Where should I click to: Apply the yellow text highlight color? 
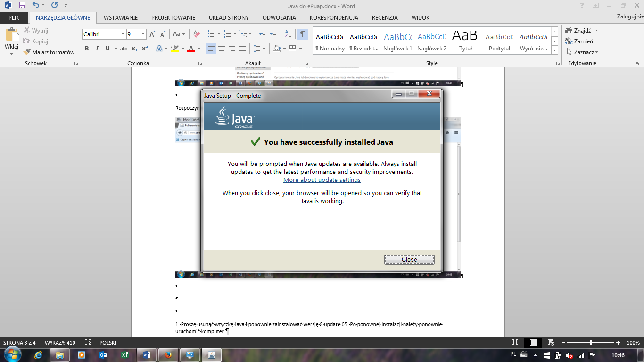tap(174, 49)
